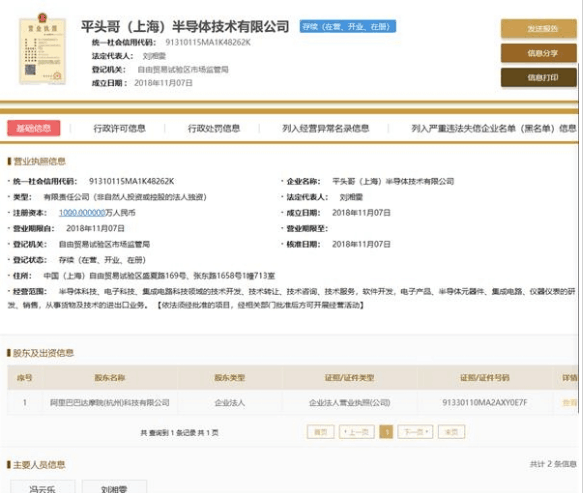Open the 列入严重违法失信企业名单 tab

[493, 128]
